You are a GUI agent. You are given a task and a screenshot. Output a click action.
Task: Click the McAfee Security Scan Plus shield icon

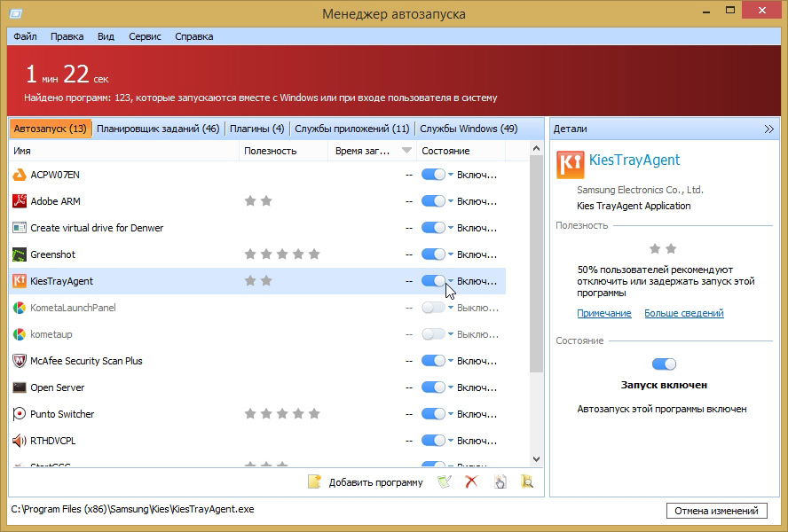click(20, 361)
